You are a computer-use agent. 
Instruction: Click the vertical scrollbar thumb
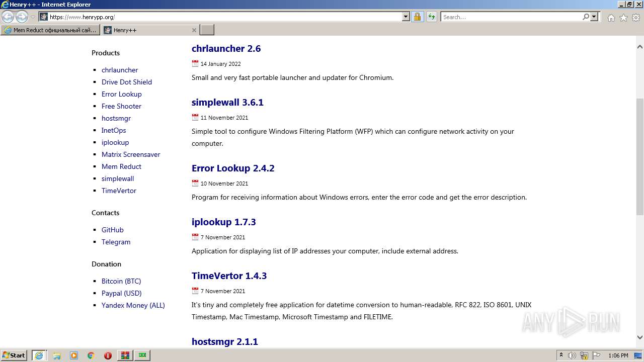(x=640, y=157)
